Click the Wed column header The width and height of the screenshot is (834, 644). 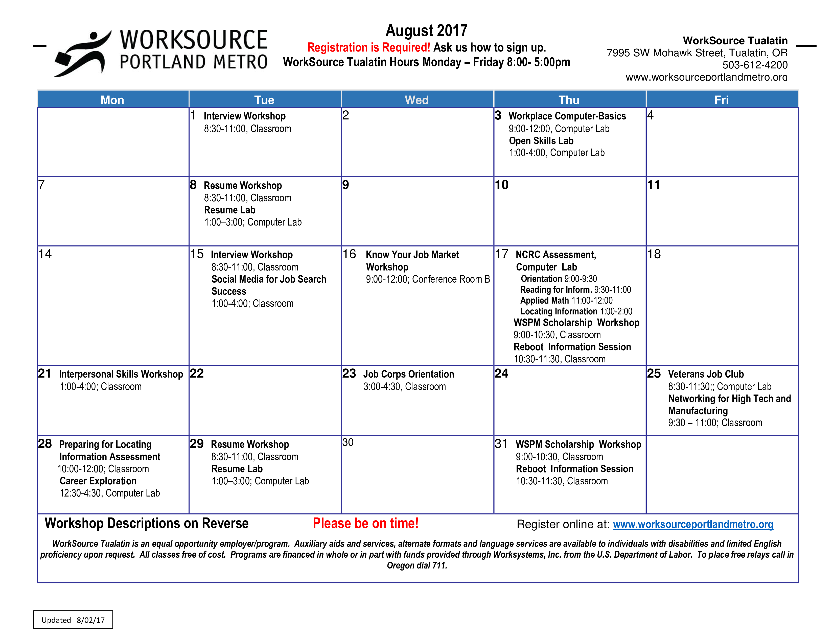pos(416,100)
